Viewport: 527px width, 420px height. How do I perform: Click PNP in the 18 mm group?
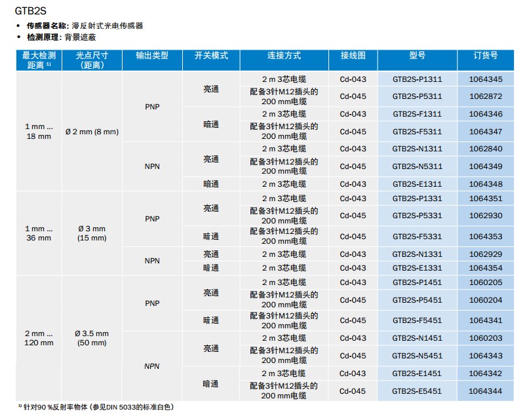coord(152,107)
